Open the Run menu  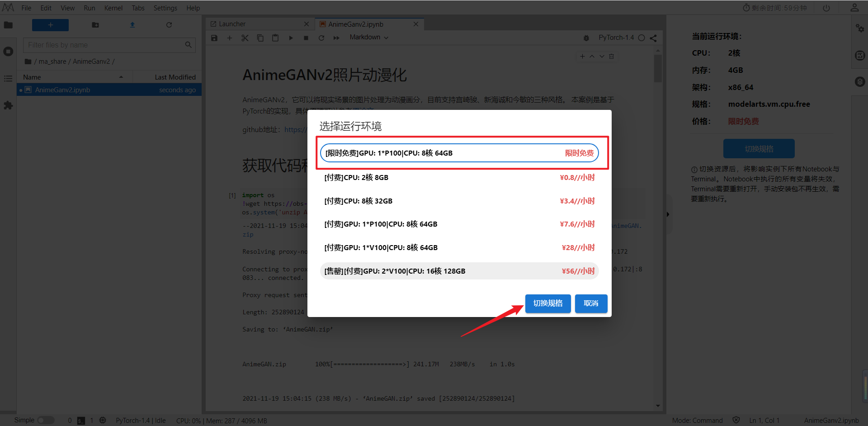pos(90,8)
